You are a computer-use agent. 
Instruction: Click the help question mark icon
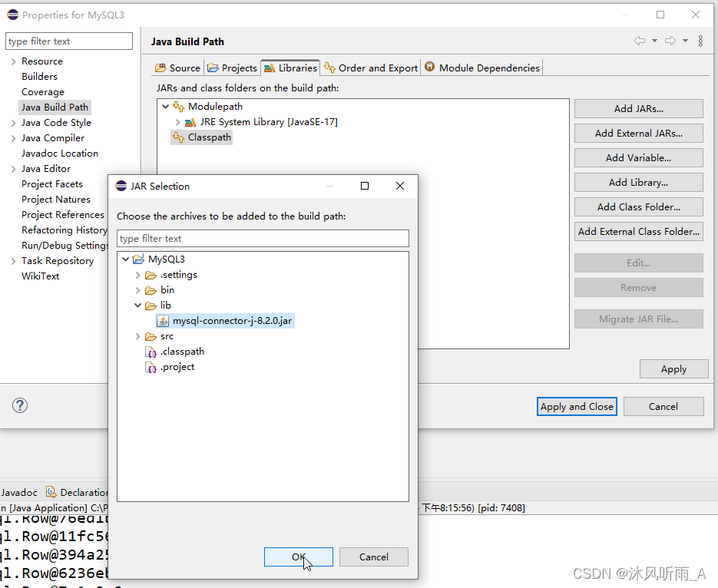click(20, 405)
